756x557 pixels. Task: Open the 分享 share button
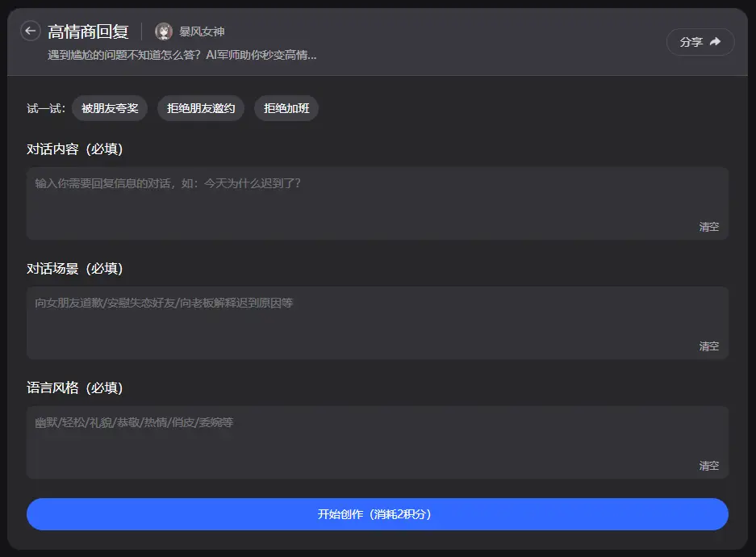(x=700, y=41)
